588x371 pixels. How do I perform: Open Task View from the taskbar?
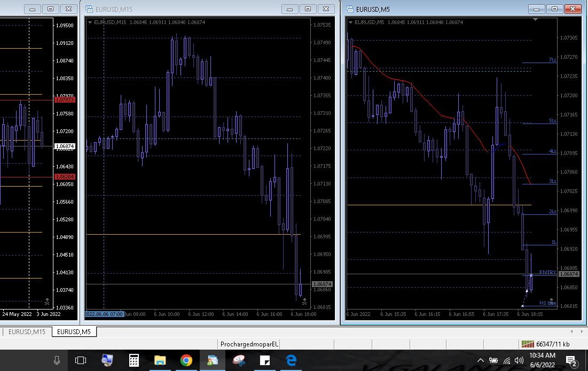(81, 360)
